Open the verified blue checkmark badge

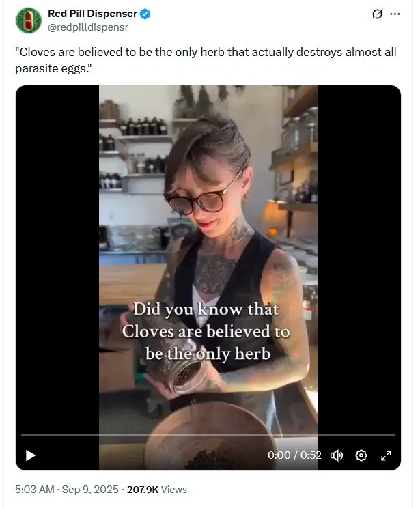point(145,14)
